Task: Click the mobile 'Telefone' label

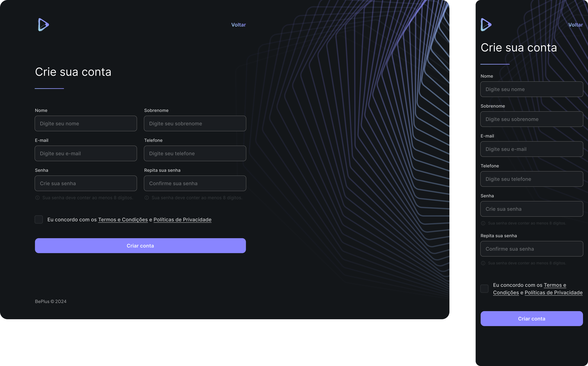Action: (x=490, y=166)
